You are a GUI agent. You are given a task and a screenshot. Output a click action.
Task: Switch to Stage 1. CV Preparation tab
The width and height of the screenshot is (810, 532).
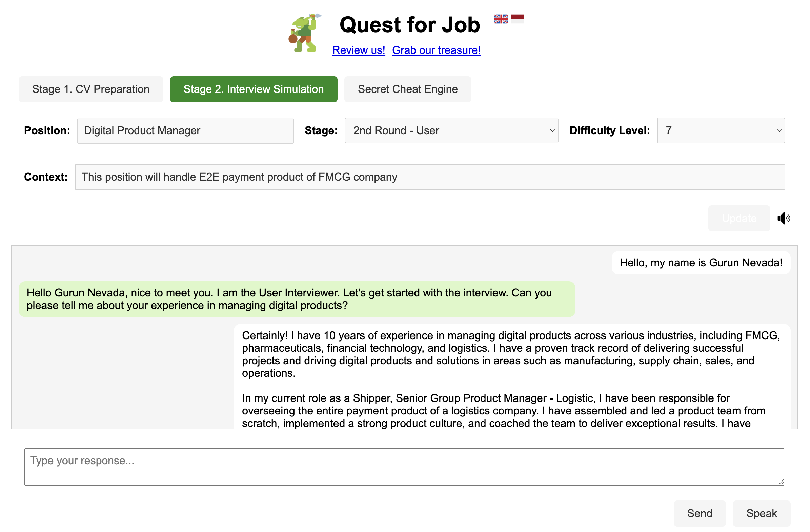click(x=90, y=89)
